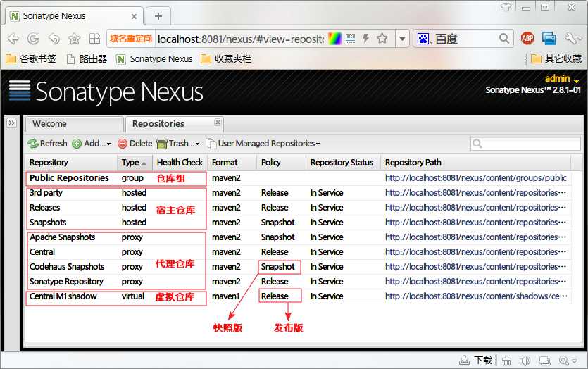Open the Add... repository dropdown
Image resolution: width=588 pixels, height=369 pixels.
point(92,144)
